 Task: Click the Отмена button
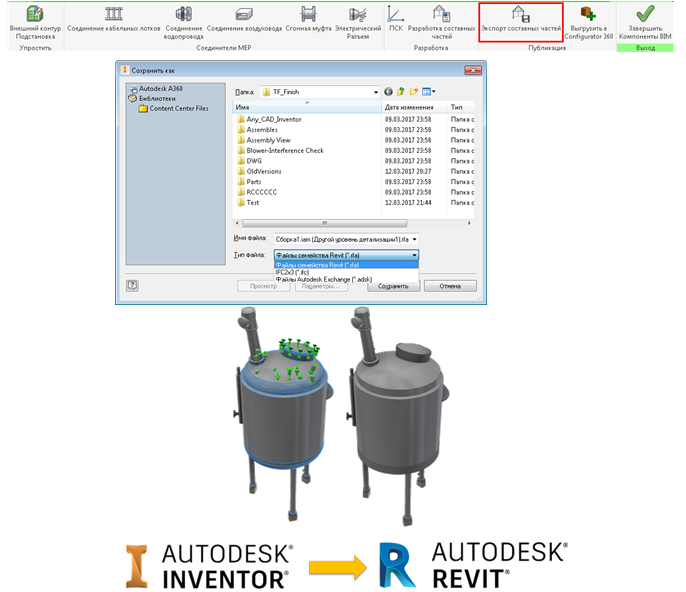click(x=450, y=286)
